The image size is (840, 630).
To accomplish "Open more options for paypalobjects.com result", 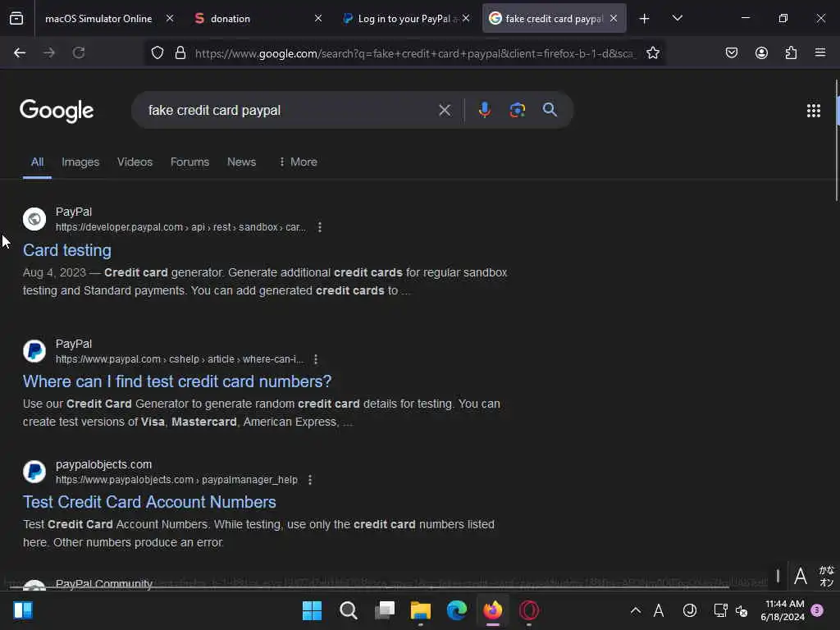I will pos(309,479).
